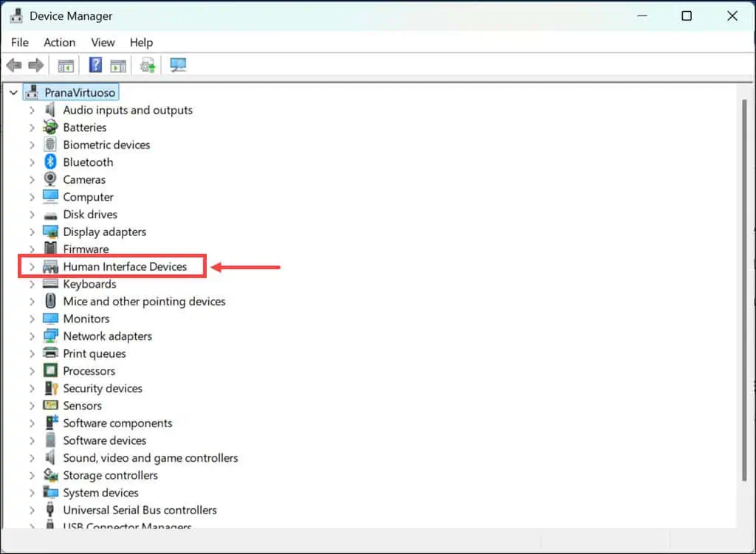The height and width of the screenshot is (554, 756).
Task: Open the Action menu
Action: 59,42
